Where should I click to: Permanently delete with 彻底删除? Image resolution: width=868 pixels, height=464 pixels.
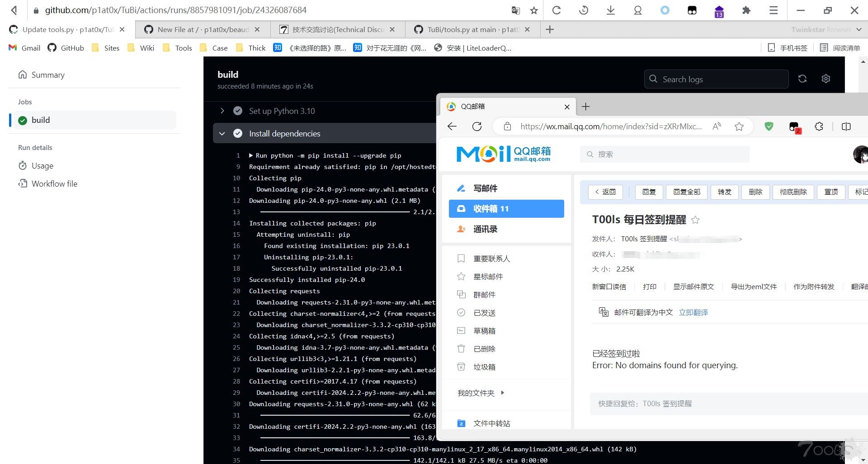click(x=793, y=192)
